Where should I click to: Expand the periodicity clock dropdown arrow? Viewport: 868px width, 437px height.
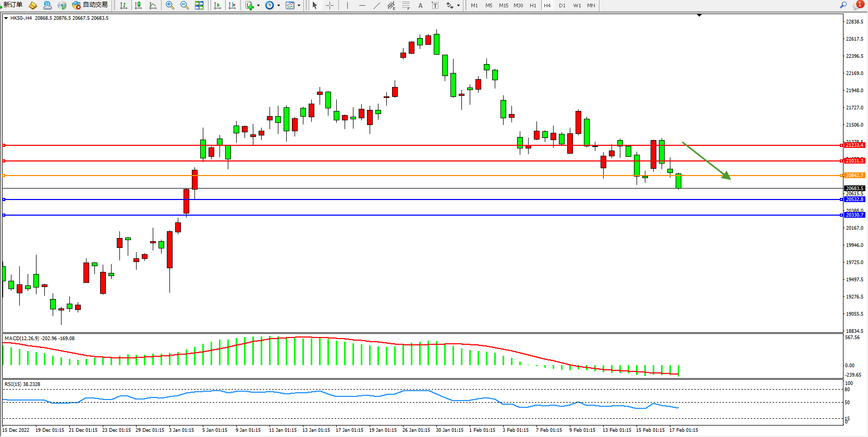(278, 6)
